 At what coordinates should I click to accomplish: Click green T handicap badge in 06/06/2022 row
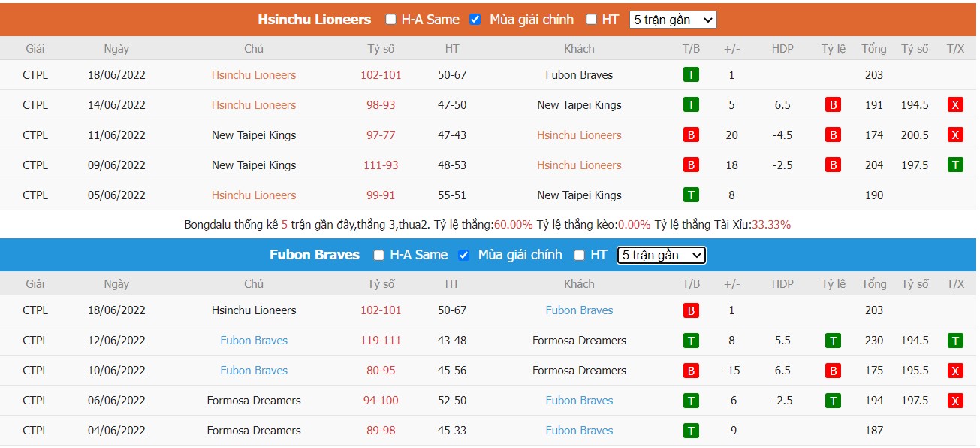click(832, 401)
